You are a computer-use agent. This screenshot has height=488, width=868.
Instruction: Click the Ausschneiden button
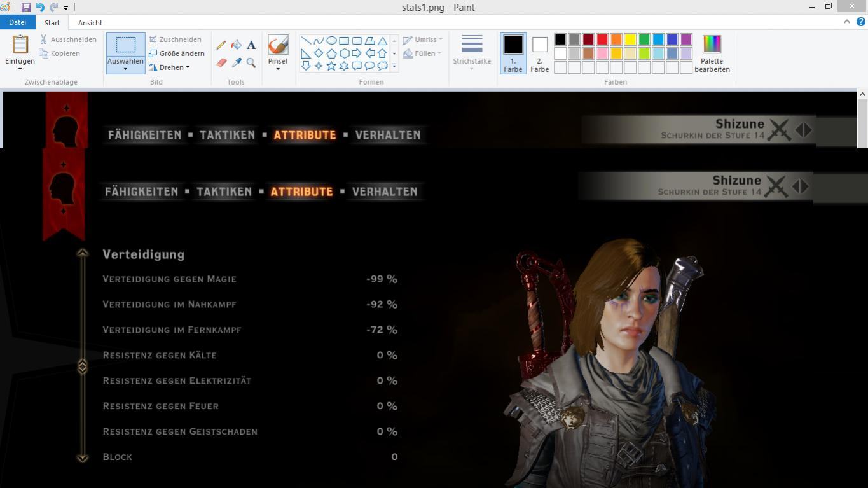(67, 39)
